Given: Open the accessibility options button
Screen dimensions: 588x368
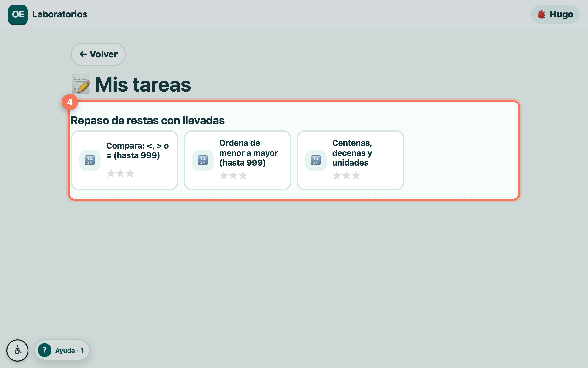Looking at the screenshot, I should (x=17, y=351).
